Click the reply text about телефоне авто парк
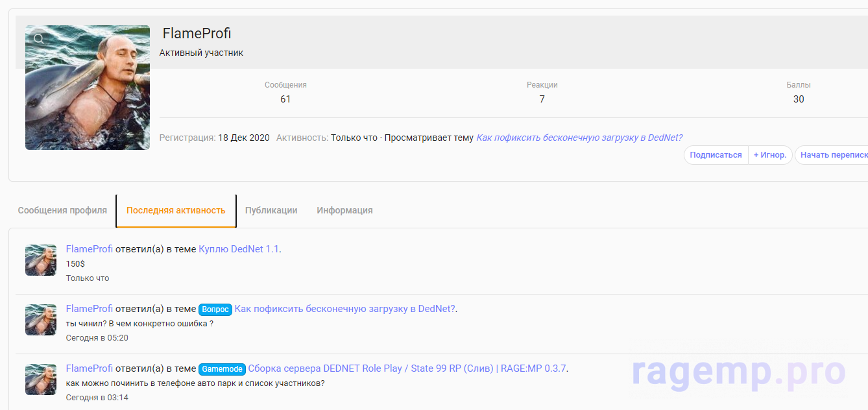The image size is (868, 410). click(x=195, y=383)
